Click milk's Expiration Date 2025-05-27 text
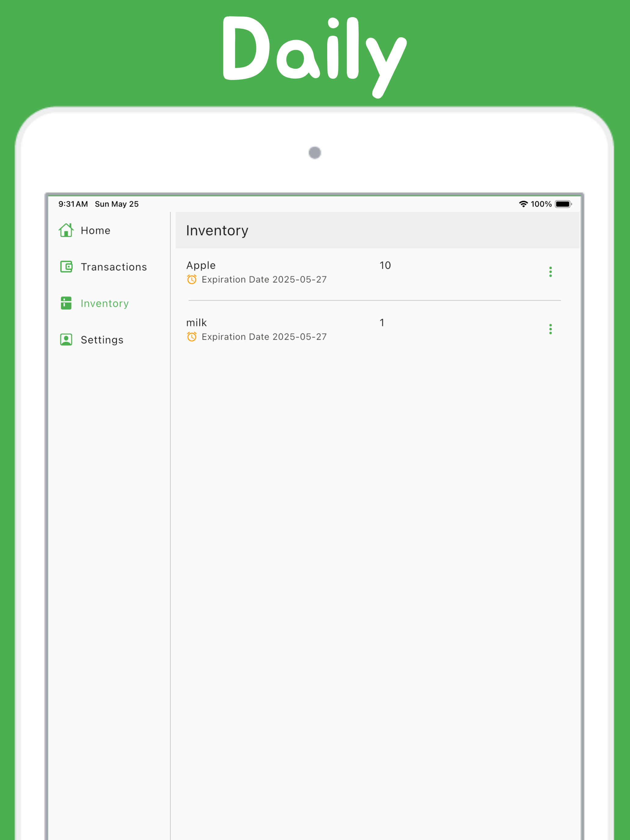 coord(264,337)
